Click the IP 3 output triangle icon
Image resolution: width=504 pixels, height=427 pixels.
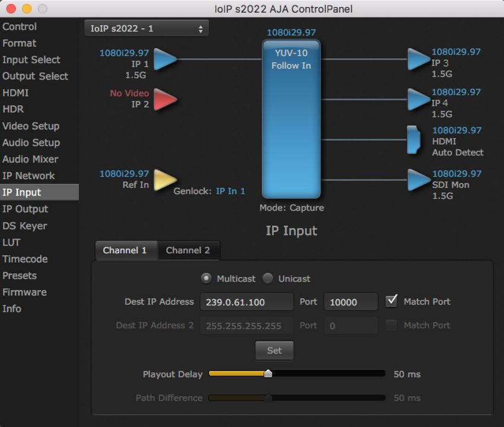click(419, 59)
